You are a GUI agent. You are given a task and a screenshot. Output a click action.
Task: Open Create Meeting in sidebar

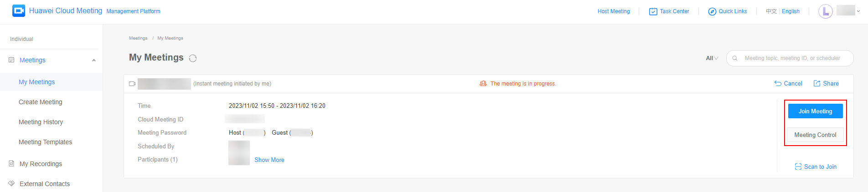click(41, 102)
